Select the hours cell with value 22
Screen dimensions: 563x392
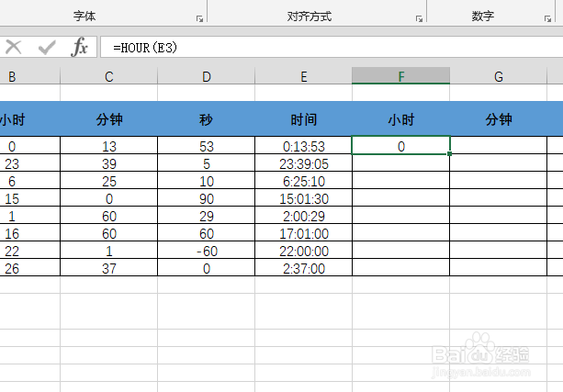pos(29,251)
